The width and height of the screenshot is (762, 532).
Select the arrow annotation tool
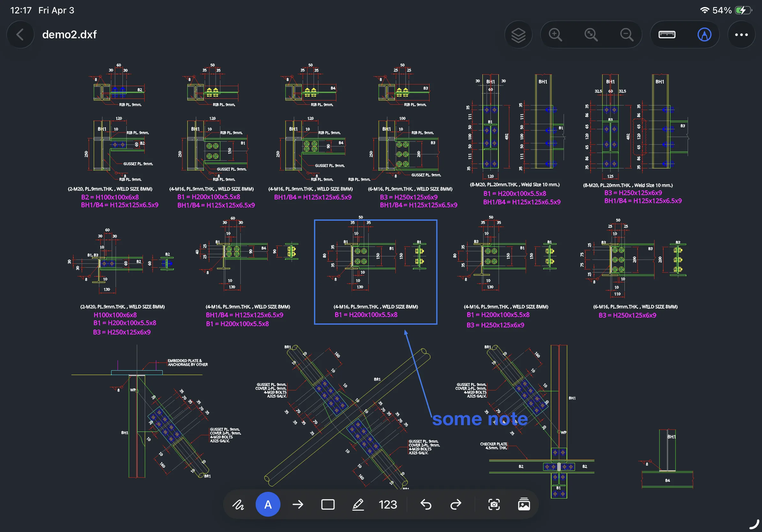pos(298,505)
